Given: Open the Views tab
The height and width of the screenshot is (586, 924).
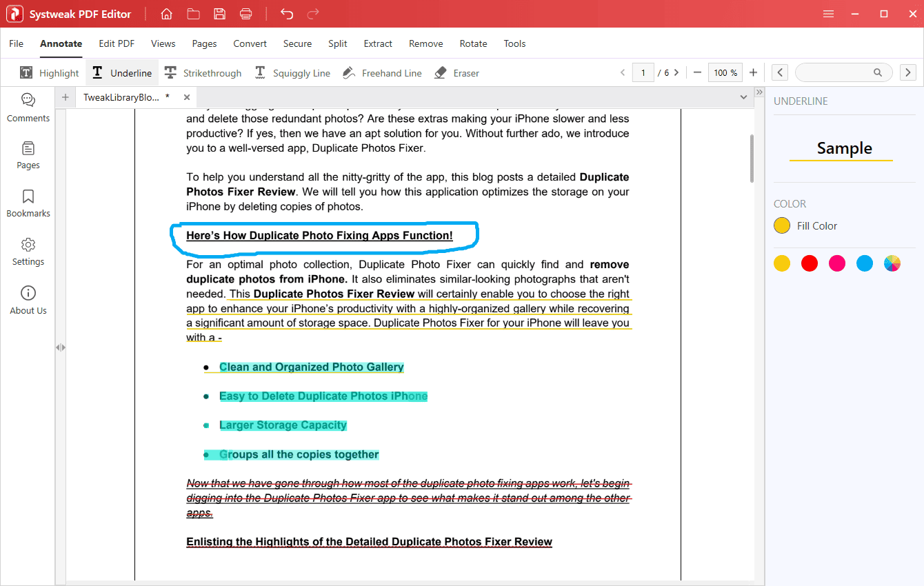Looking at the screenshot, I should [x=163, y=43].
